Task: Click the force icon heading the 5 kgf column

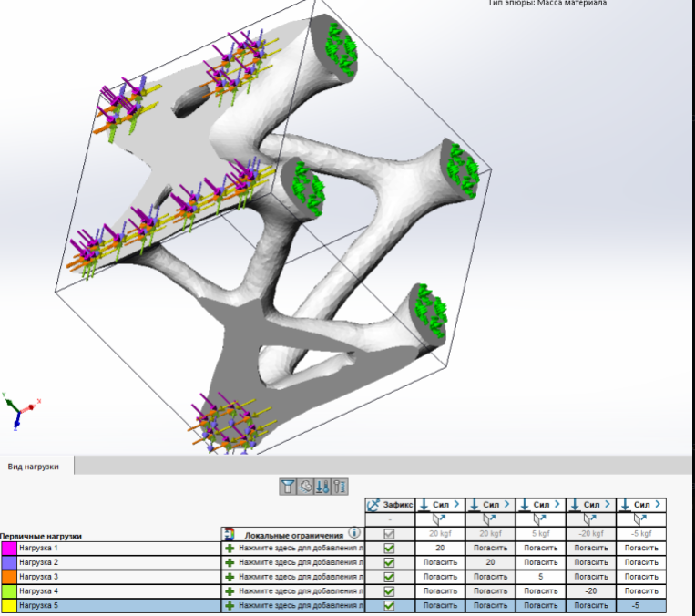Action: [525, 505]
